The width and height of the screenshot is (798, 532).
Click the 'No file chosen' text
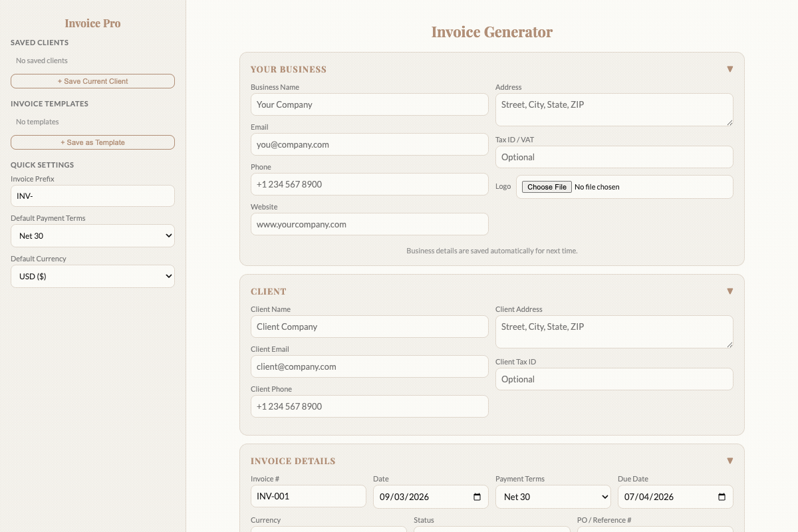tap(597, 187)
